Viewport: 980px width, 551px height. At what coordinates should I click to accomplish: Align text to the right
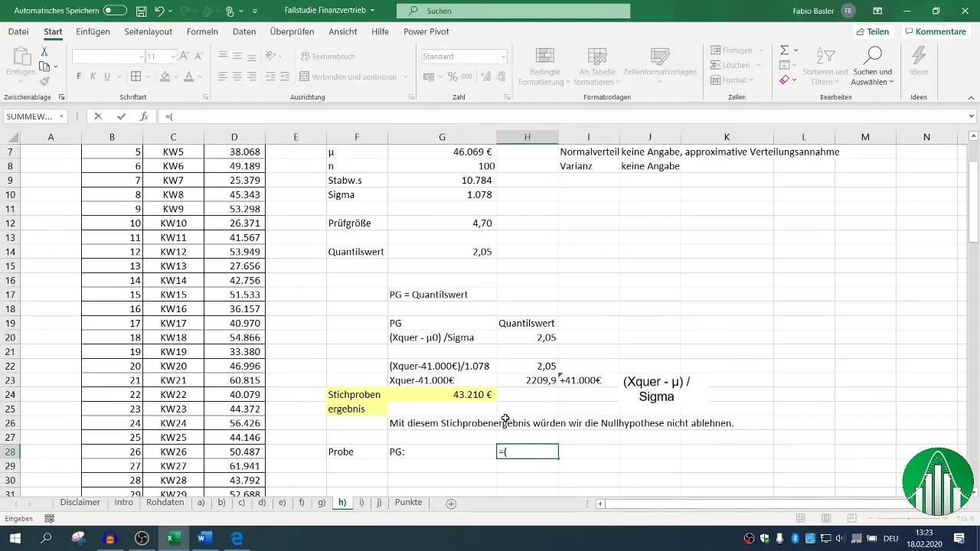point(253,77)
